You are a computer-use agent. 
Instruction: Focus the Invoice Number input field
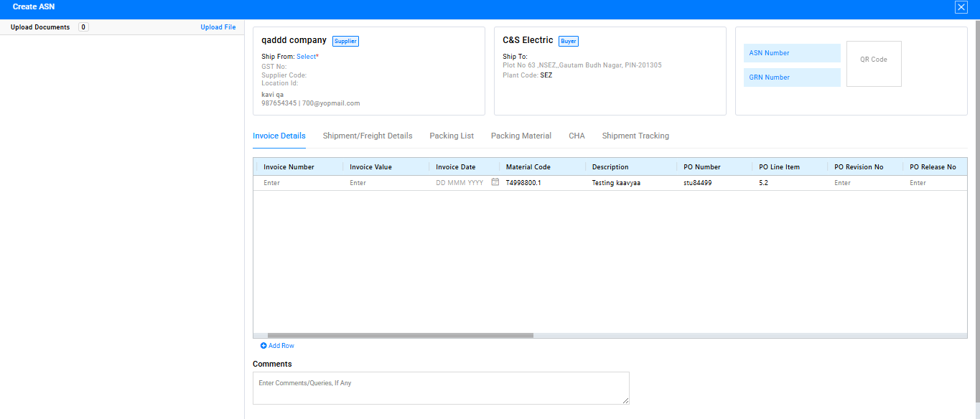tap(298, 183)
